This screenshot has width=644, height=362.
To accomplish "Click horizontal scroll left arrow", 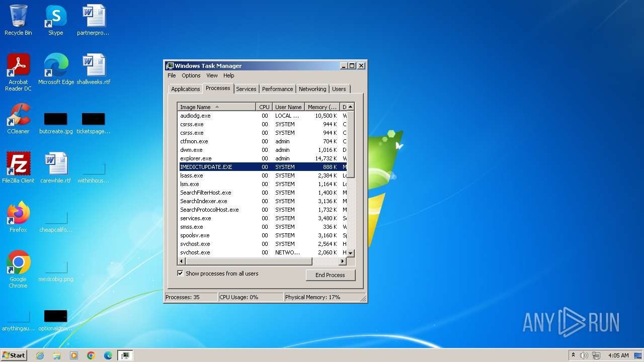I will pos(182,261).
